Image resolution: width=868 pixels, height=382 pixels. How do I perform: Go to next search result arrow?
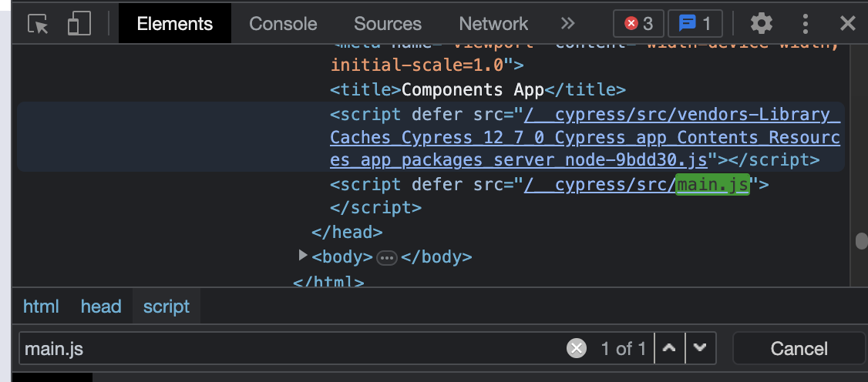tap(700, 347)
